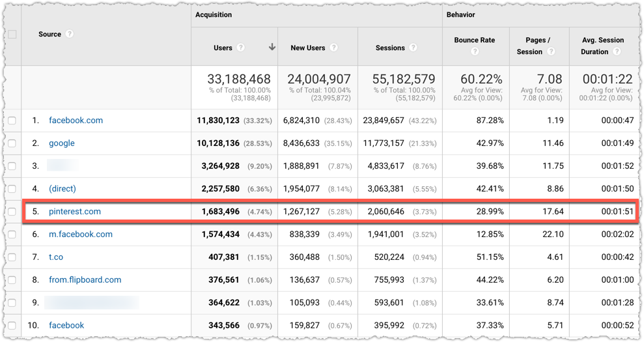The width and height of the screenshot is (644, 342).
Task: Check the box for m.facebook.com row
Action: 12,235
